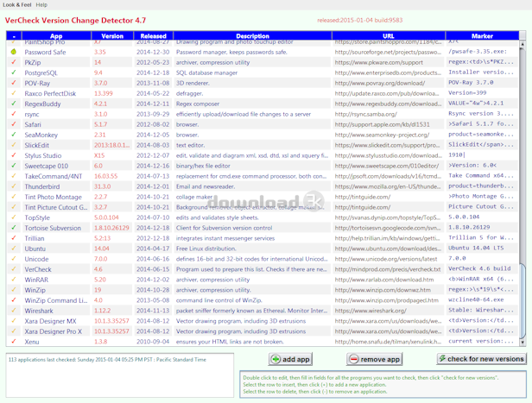Click the status log text area

coord(120,375)
